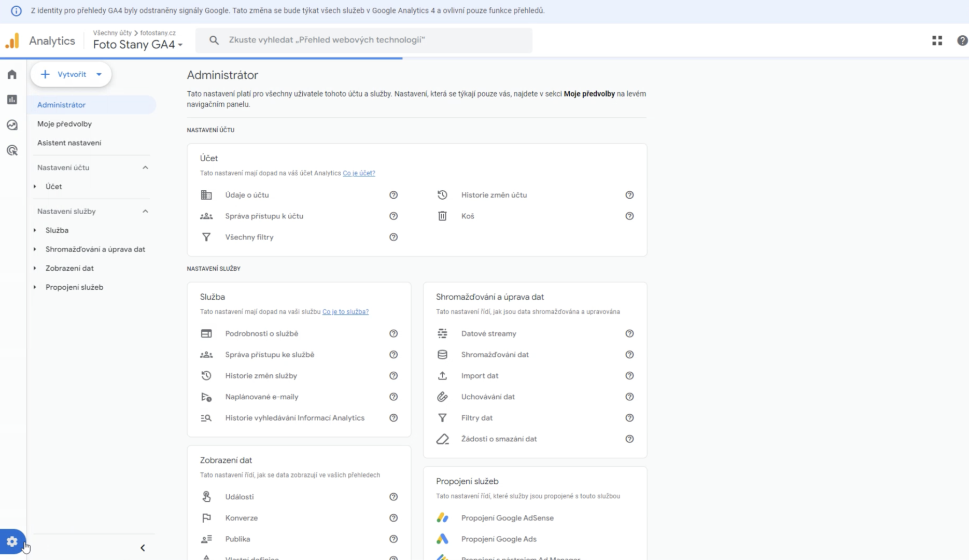The height and width of the screenshot is (560, 969).
Task: Open Propojení Google AdSense
Action: (x=507, y=518)
